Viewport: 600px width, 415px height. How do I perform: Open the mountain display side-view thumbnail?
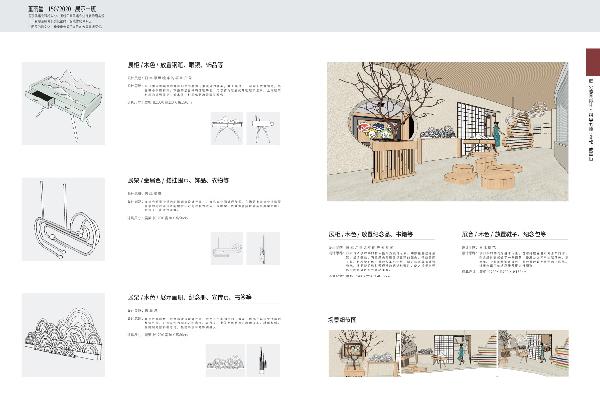(263, 360)
